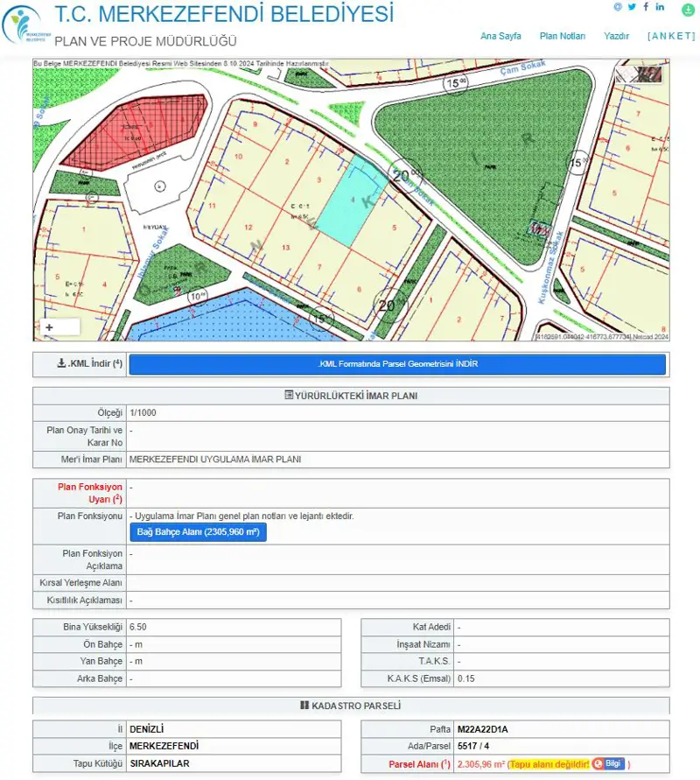Viewport: 700px width, 780px height.
Task: Click 'PLAN VE PROJE MÜDÜRLÜĞÜ' subtitle
Action: pos(145,41)
